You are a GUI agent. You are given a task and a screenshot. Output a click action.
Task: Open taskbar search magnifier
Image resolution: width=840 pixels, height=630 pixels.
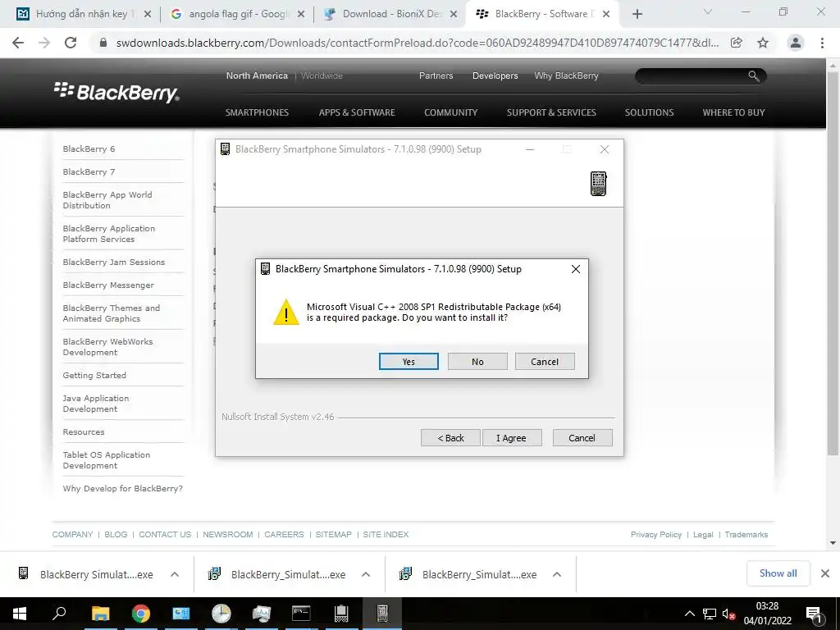59,614
